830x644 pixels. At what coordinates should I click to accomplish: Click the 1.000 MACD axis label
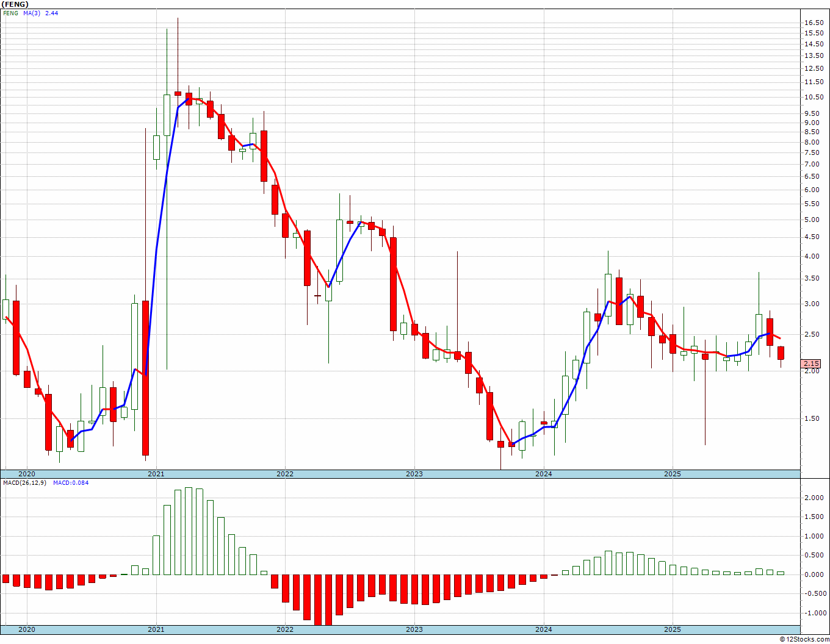coord(815,536)
